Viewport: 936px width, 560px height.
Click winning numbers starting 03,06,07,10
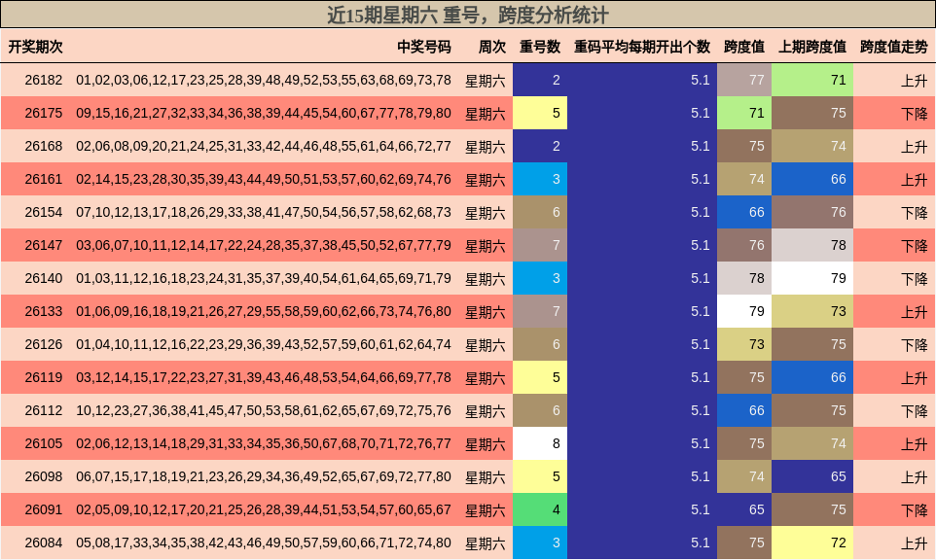[x=264, y=245]
